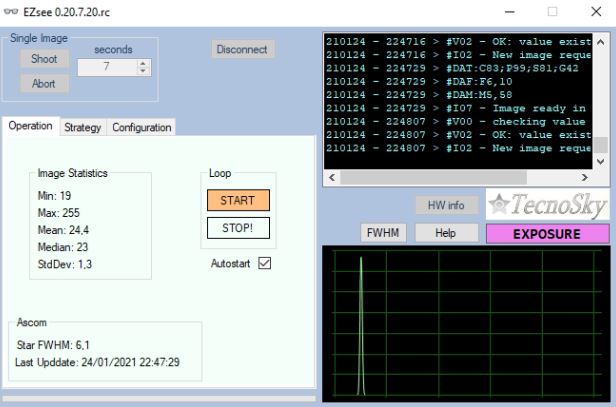Open the Strategy tab
616x407 pixels.
tap(82, 128)
